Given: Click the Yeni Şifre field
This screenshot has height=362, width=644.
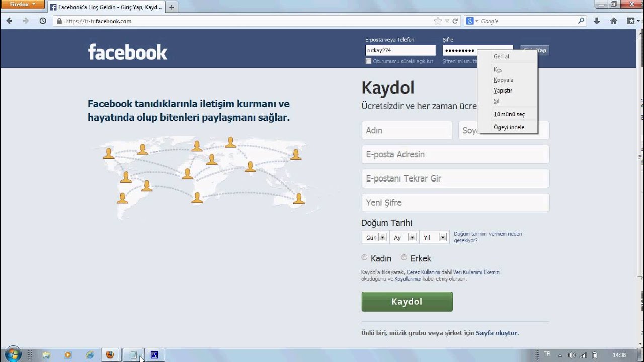Looking at the screenshot, I should [455, 203].
